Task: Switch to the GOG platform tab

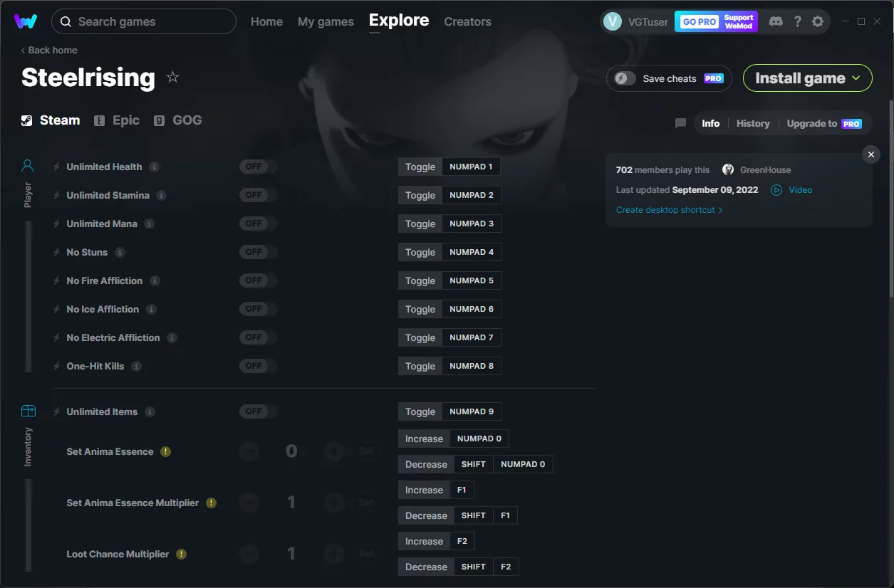Action: 178,120
